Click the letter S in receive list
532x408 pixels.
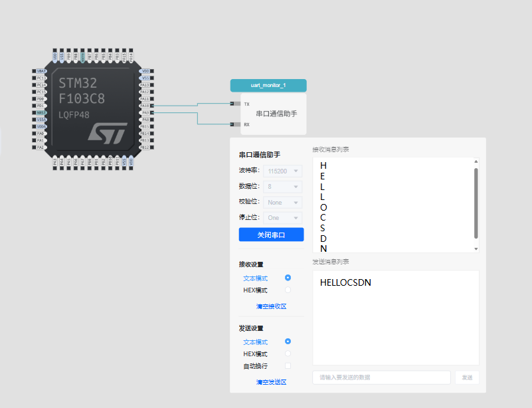[x=322, y=228]
